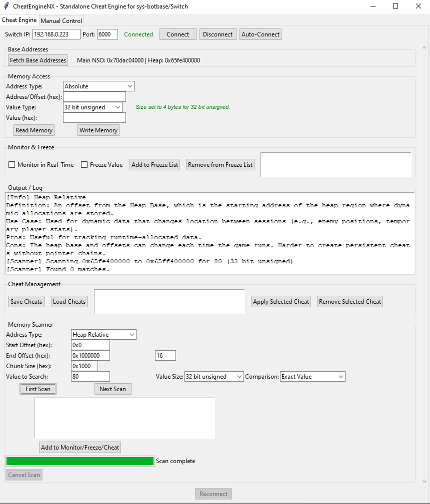Click the Next Scan button
Image resolution: width=430 pixels, height=504 pixels.
point(112,389)
